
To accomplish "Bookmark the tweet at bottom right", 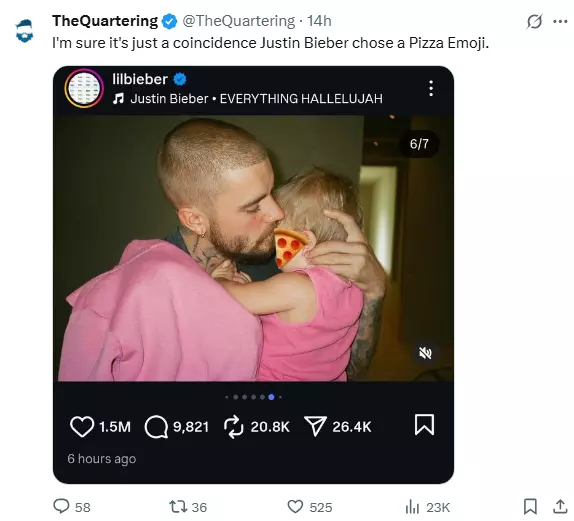I will [530, 507].
